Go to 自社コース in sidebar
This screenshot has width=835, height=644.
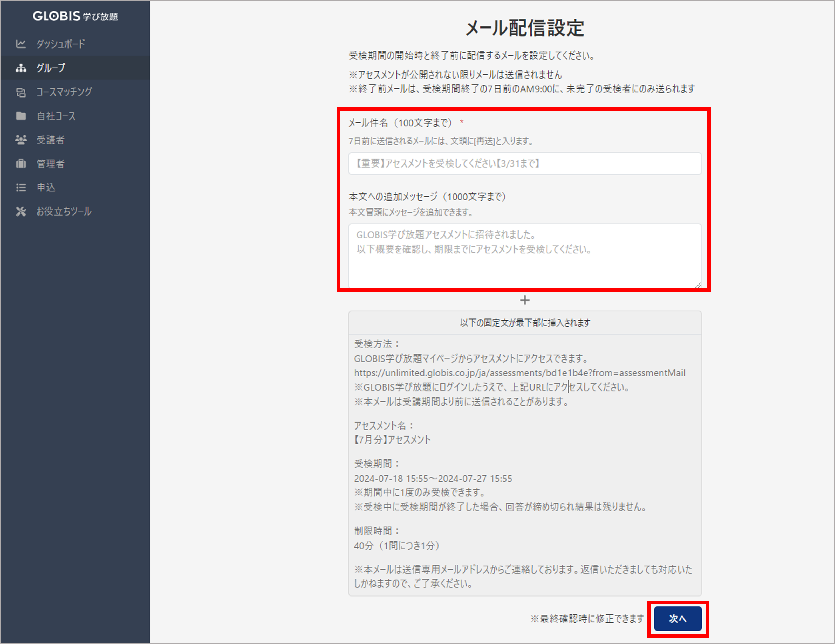click(75, 116)
